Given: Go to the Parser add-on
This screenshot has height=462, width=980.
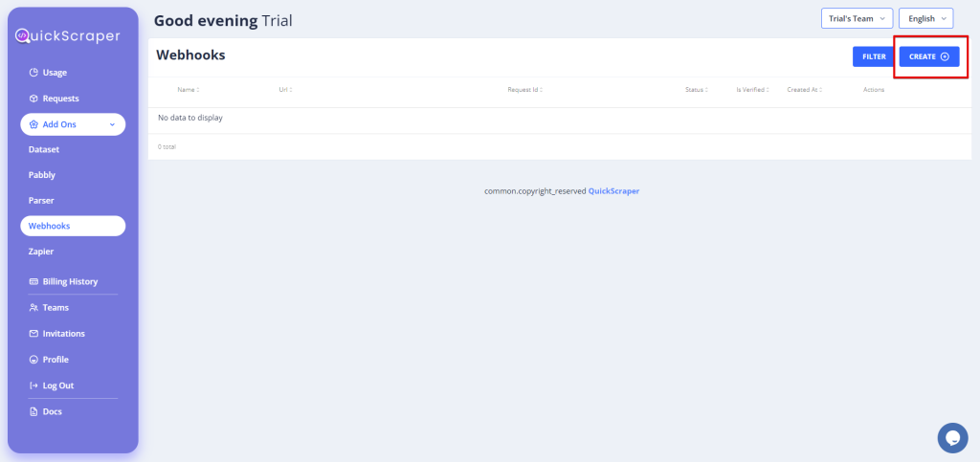Looking at the screenshot, I should click(41, 201).
